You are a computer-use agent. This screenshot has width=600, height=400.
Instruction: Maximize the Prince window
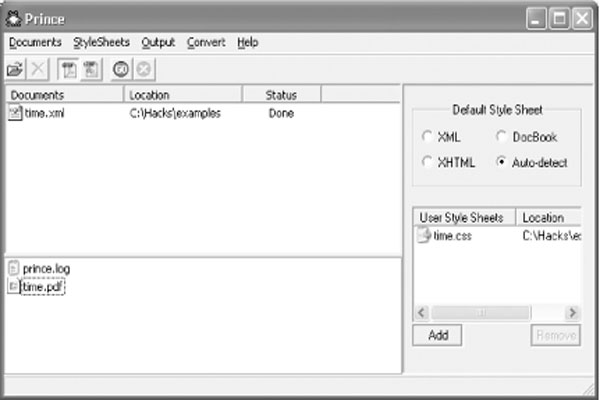pos(559,18)
